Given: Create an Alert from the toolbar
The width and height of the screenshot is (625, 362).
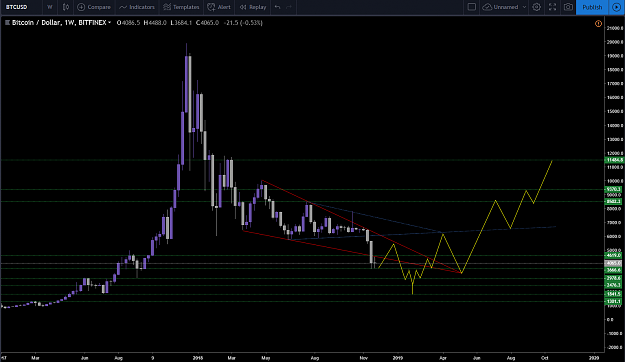Looking at the screenshot, I should [x=219, y=7].
